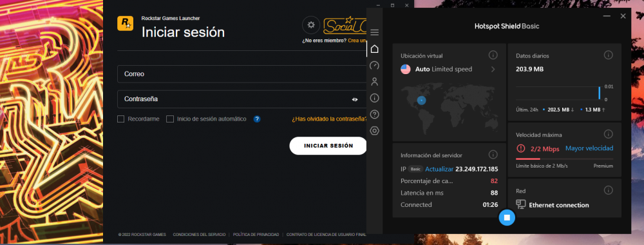Open the Social Club logo

[x=345, y=26]
